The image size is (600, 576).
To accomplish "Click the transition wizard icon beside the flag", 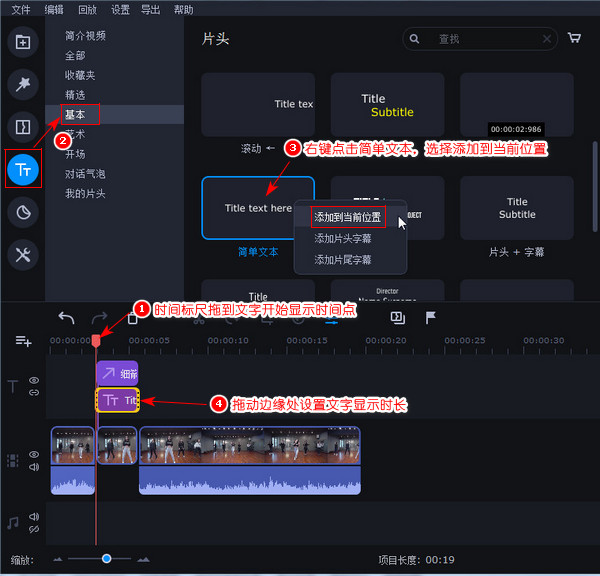I will 398,318.
